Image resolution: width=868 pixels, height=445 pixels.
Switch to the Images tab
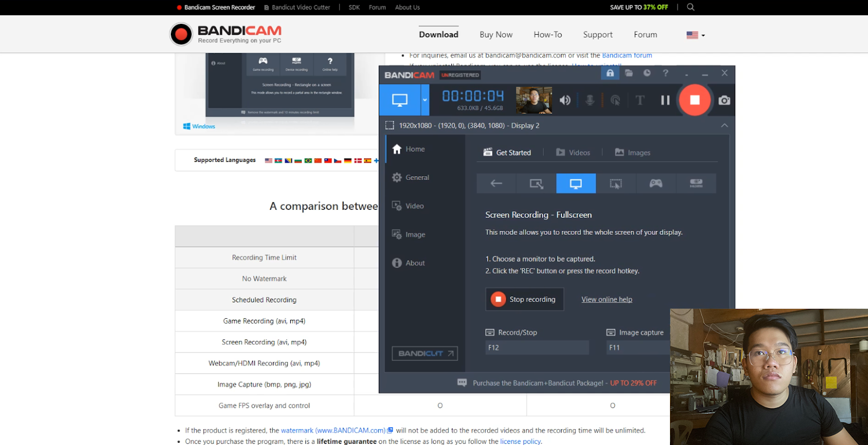(x=633, y=152)
